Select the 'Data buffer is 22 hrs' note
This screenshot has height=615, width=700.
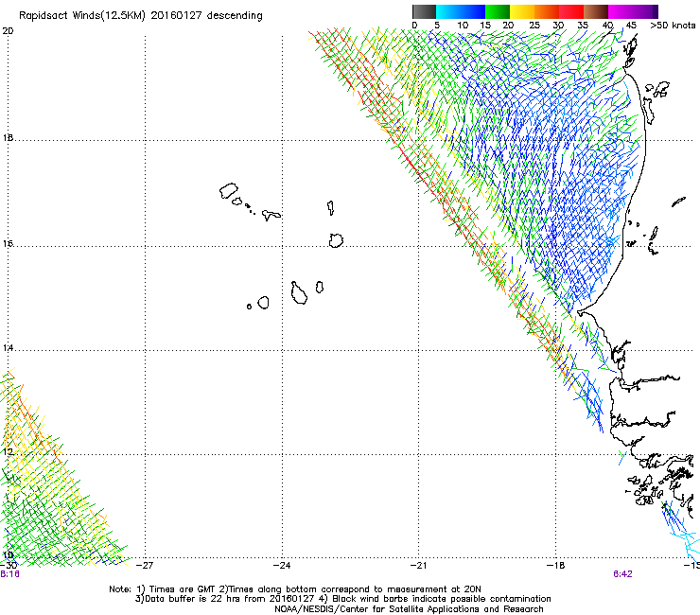(x=191, y=599)
